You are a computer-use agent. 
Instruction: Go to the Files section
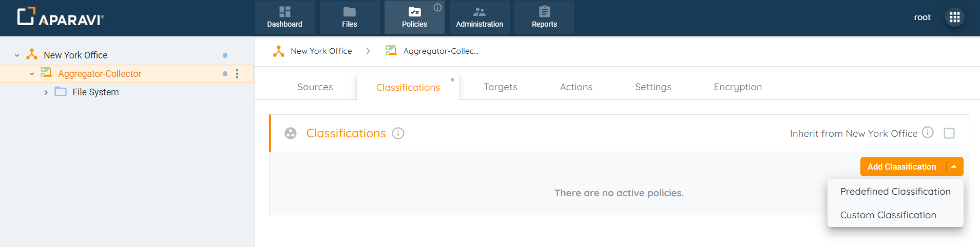pyautogui.click(x=350, y=17)
